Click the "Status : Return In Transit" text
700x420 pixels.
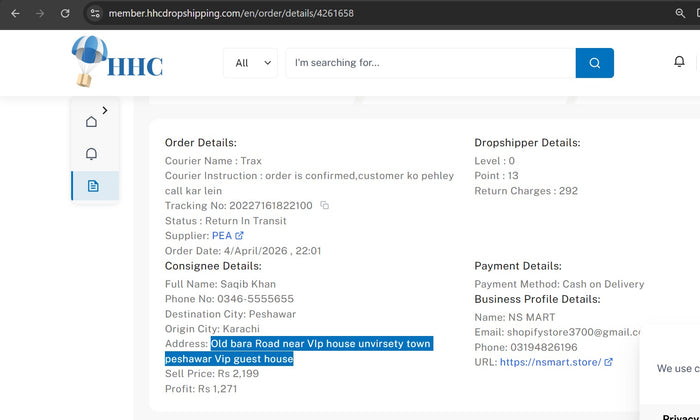(225, 221)
